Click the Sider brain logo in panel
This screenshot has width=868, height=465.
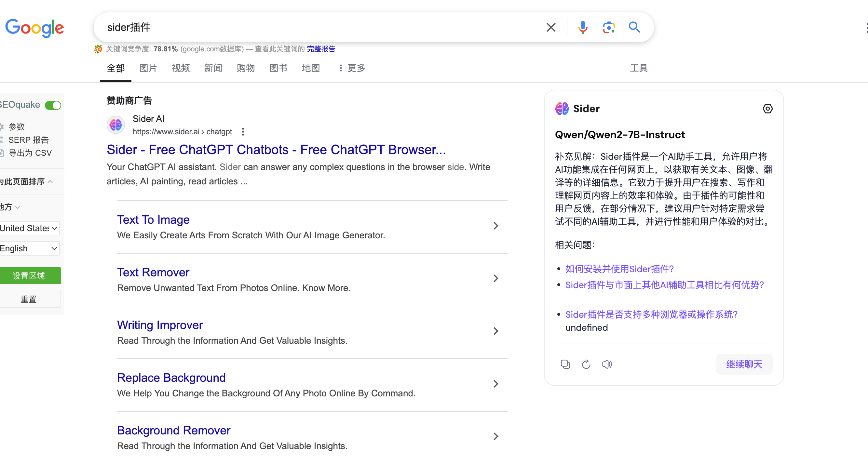(562, 109)
